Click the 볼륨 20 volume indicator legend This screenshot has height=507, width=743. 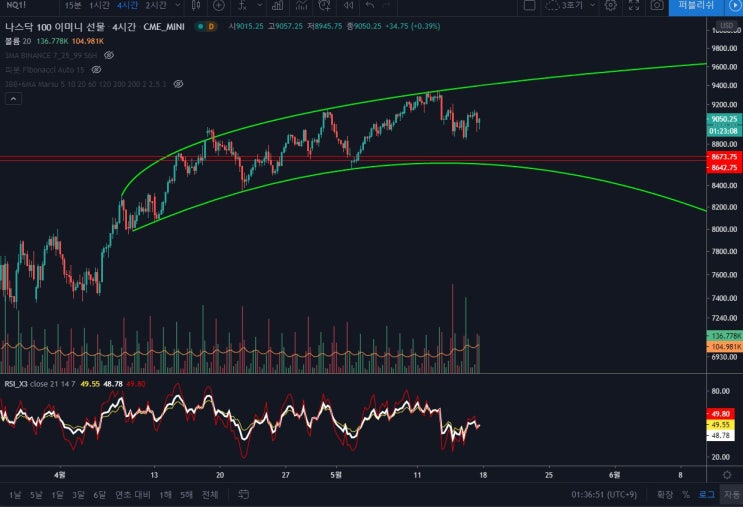click(x=18, y=41)
